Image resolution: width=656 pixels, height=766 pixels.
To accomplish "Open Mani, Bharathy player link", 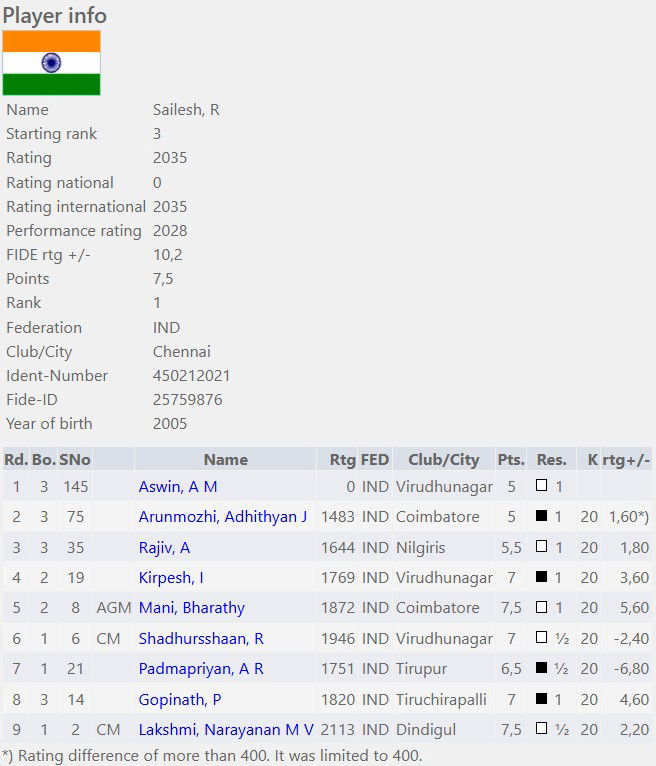I will [x=191, y=608].
